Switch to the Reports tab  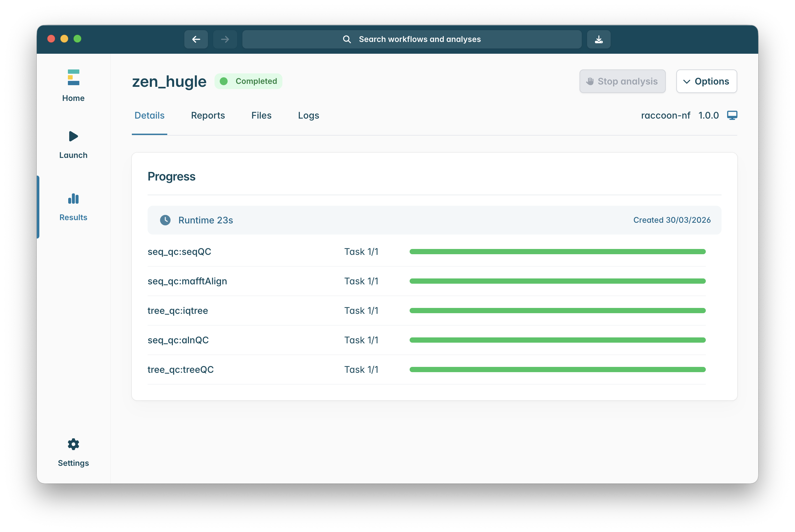(x=208, y=115)
